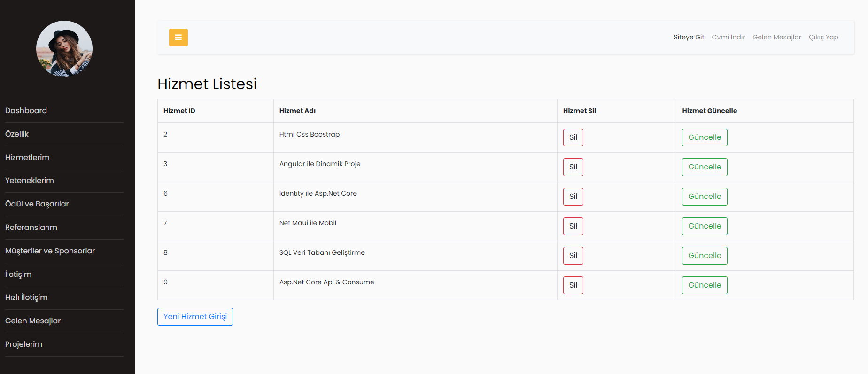
Task: Click Güncelle for Html Css Boostrap
Action: (705, 137)
